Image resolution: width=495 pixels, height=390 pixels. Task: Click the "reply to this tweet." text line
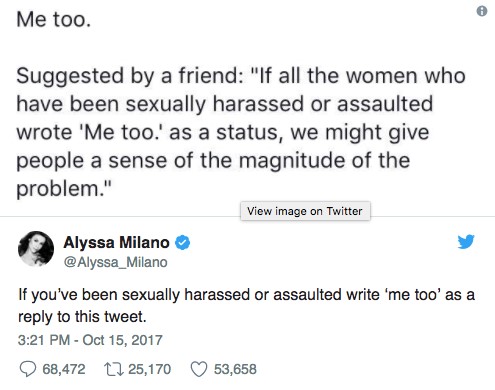click(82, 317)
